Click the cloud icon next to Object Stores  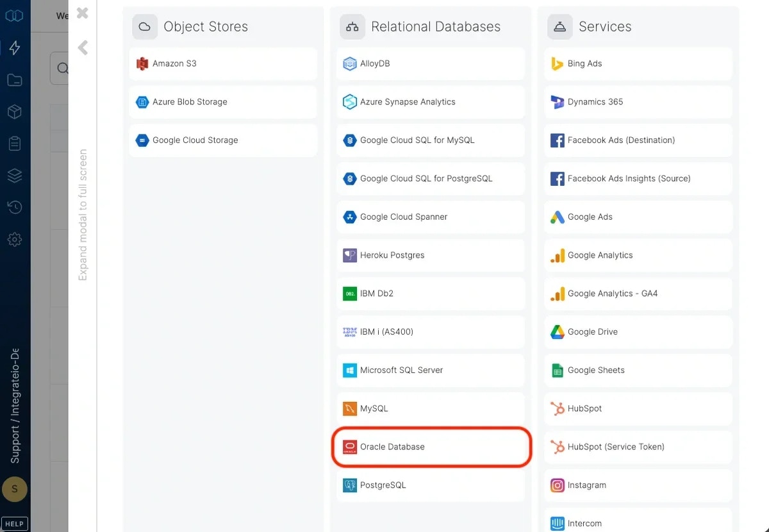pos(145,26)
